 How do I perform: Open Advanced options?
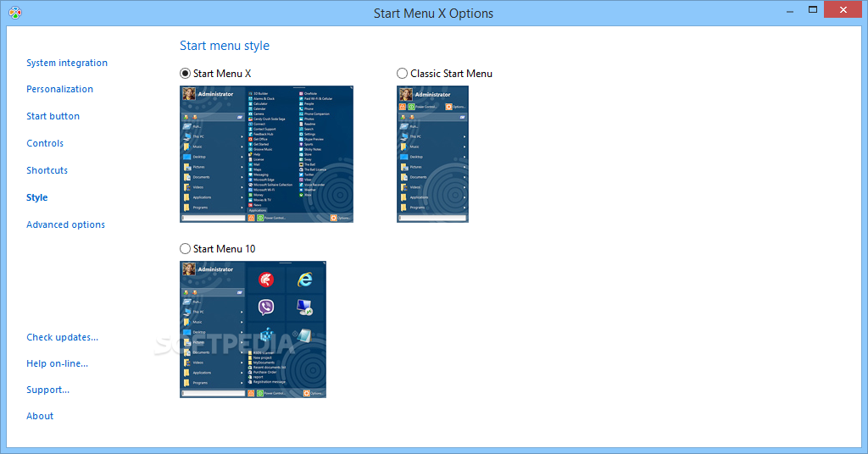[66, 224]
